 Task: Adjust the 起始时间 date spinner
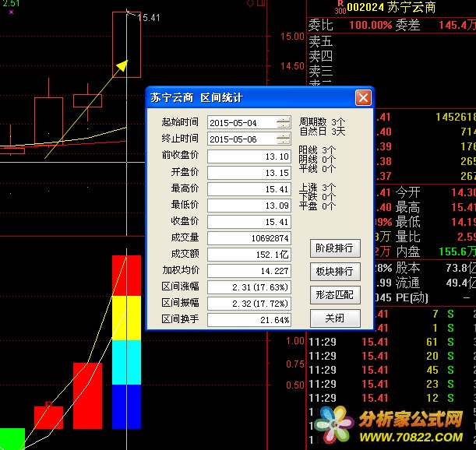[x=284, y=122]
